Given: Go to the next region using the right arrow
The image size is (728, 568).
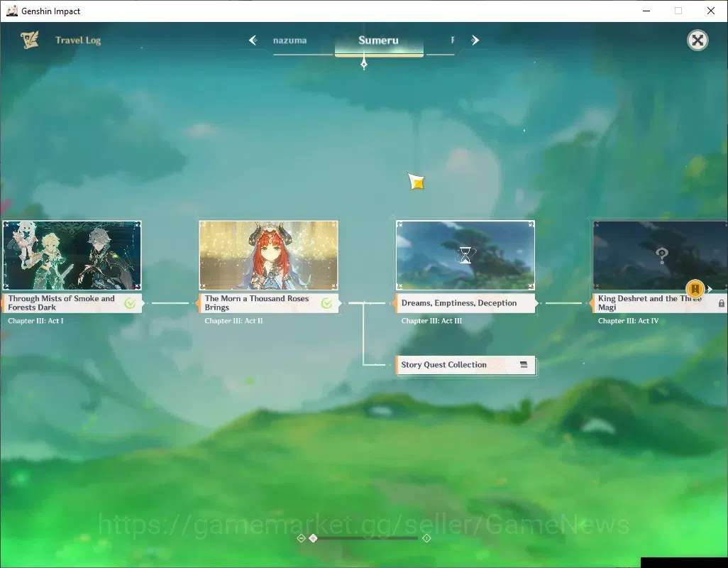Looking at the screenshot, I should pos(475,40).
